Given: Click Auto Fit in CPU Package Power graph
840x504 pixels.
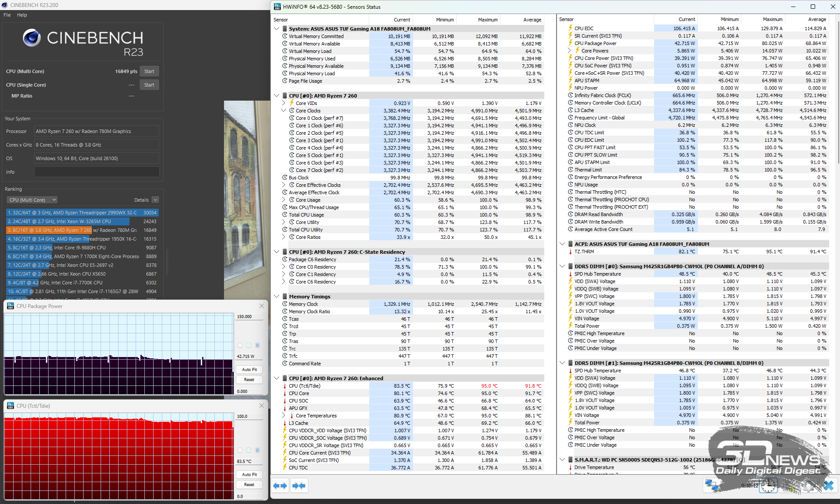Looking at the screenshot, I should pyautogui.click(x=249, y=370).
